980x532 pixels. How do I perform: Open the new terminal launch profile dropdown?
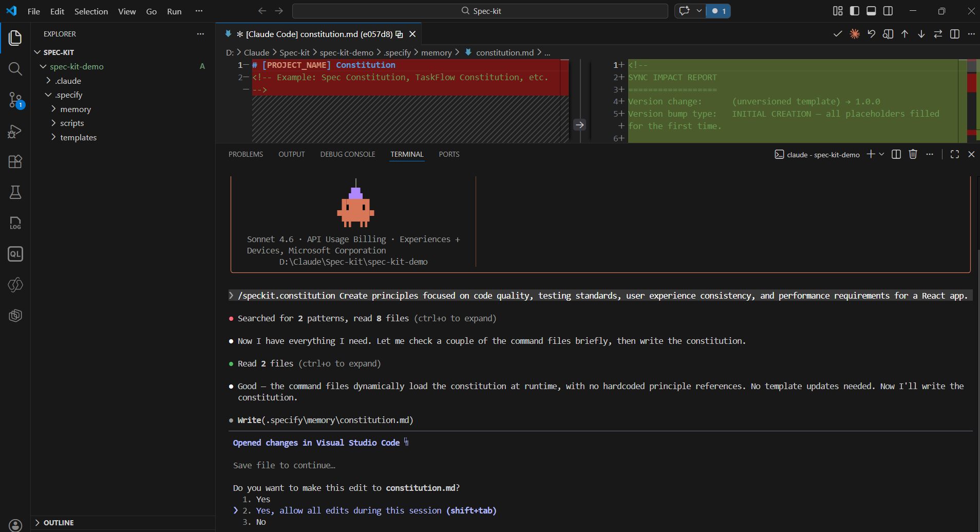point(882,154)
